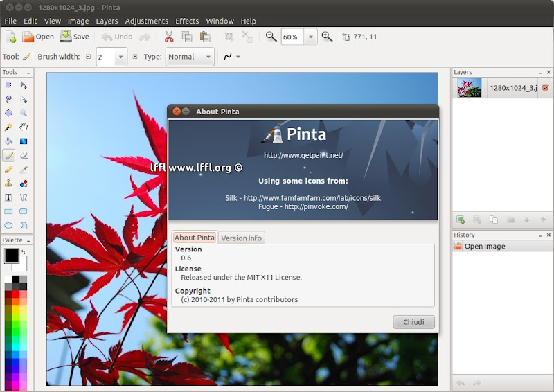
Task: Open the zoom percentage dropdown arrow
Action: [311, 37]
